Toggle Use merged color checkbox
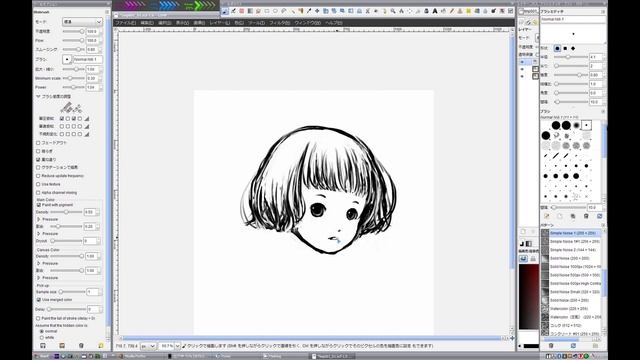Screen dimensions: 640x360 tap(39, 300)
